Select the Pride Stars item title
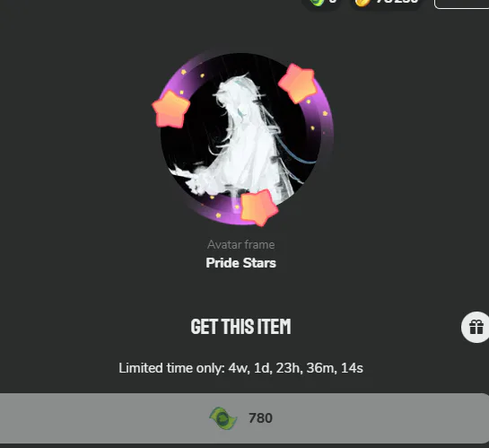This screenshot has height=448, width=489. 240,263
